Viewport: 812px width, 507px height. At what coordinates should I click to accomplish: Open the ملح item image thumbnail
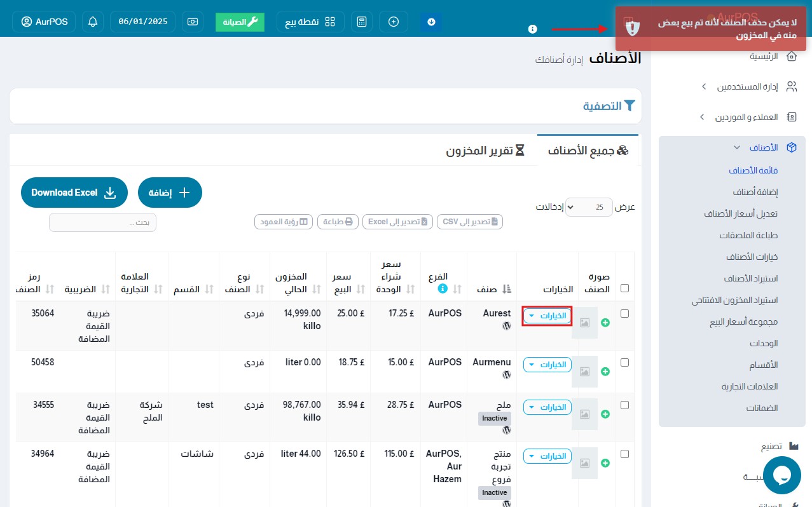click(584, 414)
